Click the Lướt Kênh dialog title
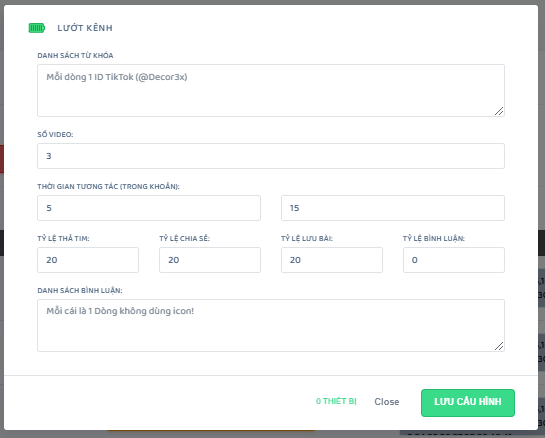This screenshot has height=438, width=545. [x=85, y=28]
